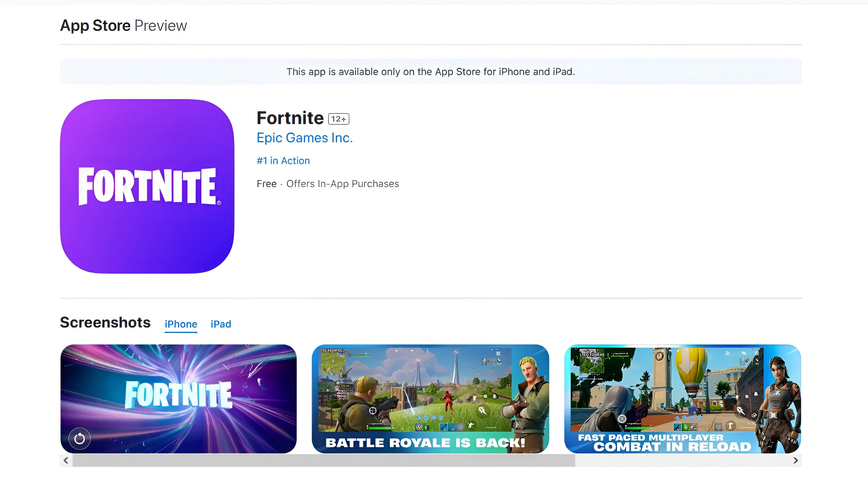Click the 12+ age rating badge
Screen dimensions: 868x488
pos(338,119)
